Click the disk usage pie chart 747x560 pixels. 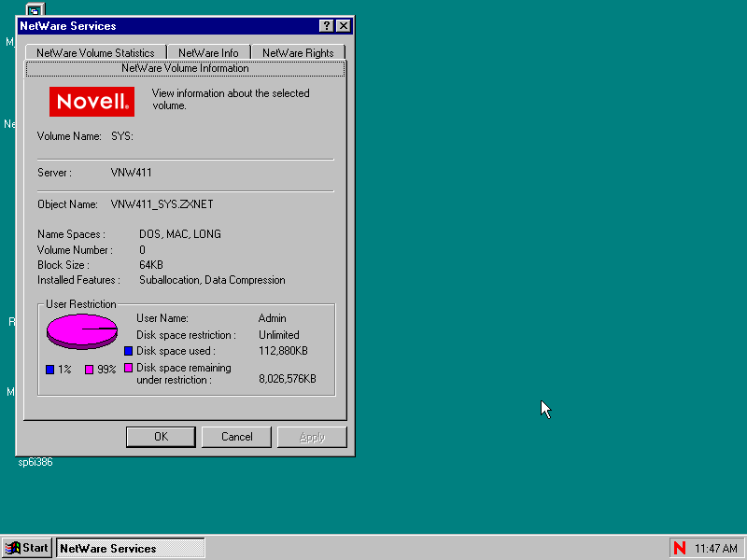tap(82, 331)
